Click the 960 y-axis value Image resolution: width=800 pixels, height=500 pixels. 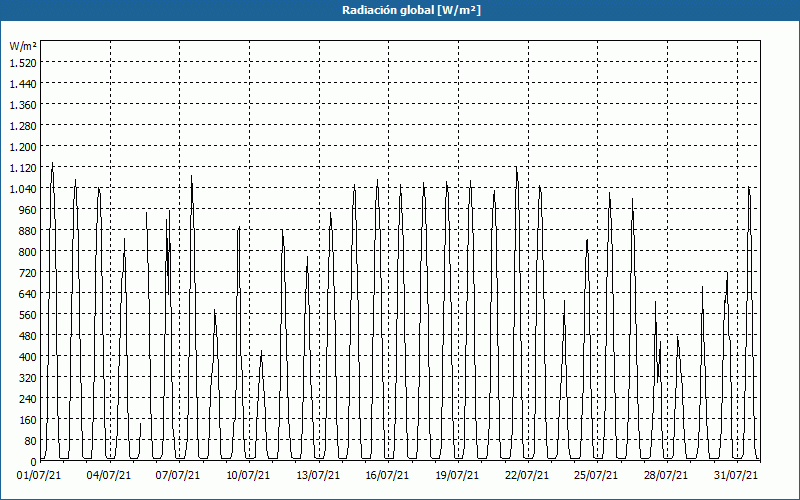point(28,210)
